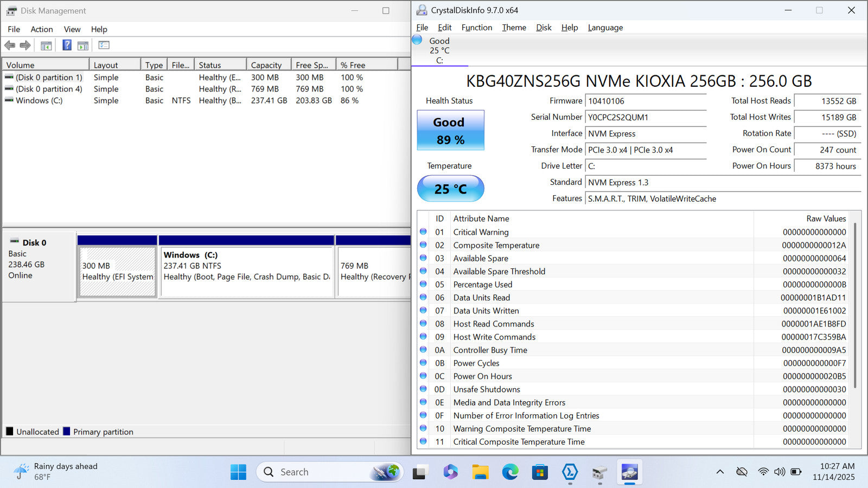Click the Show/Hide Action Pane toolbar icon
The height and width of the screenshot is (488, 868).
[83, 46]
